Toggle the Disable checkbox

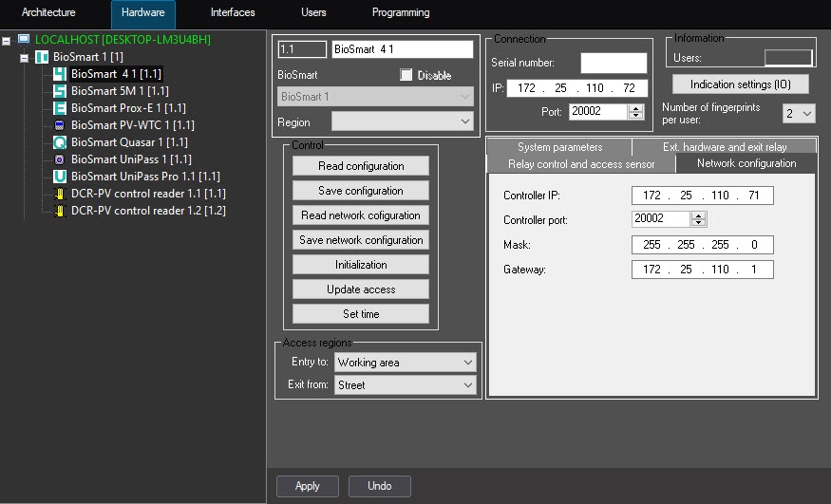[x=406, y=75]
